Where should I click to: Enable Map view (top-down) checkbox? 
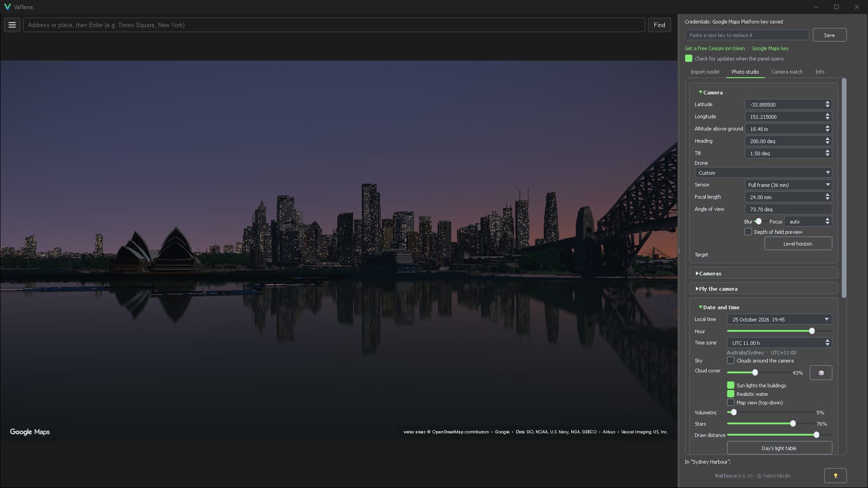point(731,402)
